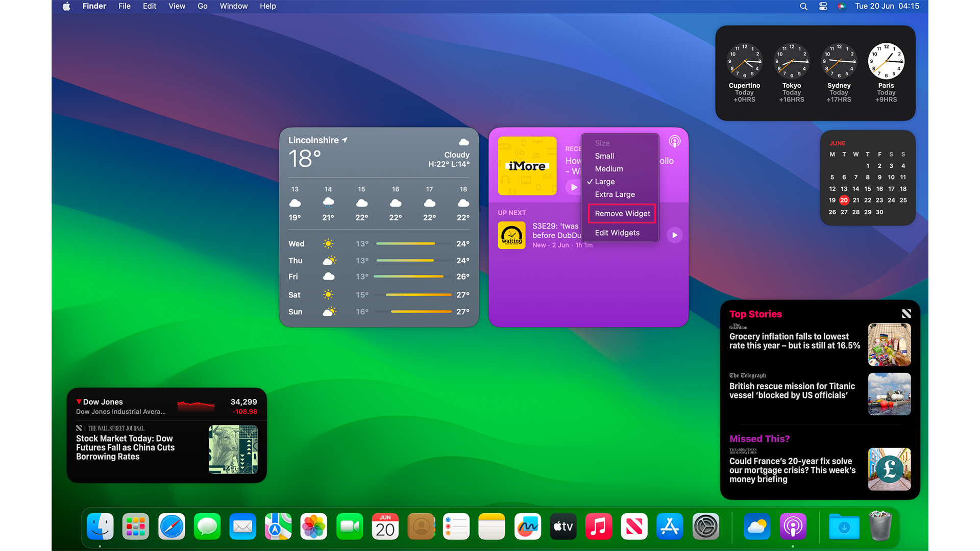Open Control Center from menu bar
The image size is (980, 551).
point(823,6)
